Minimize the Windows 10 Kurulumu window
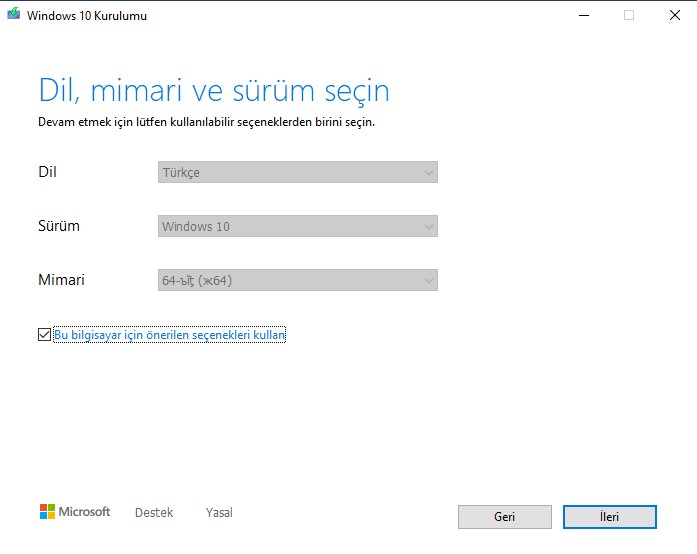This screenshot has height=554, width=697. tap(583, 15)
